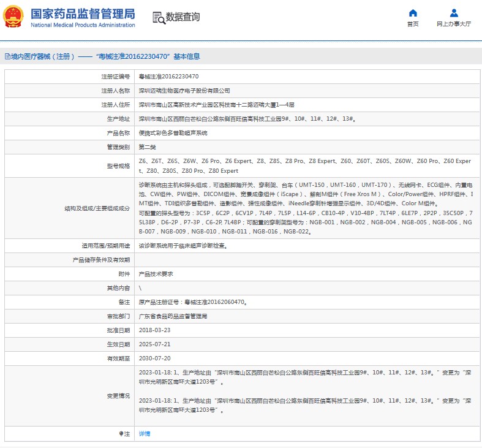Click the 数据查询 magnifier document icon

[x=158, y=17]
